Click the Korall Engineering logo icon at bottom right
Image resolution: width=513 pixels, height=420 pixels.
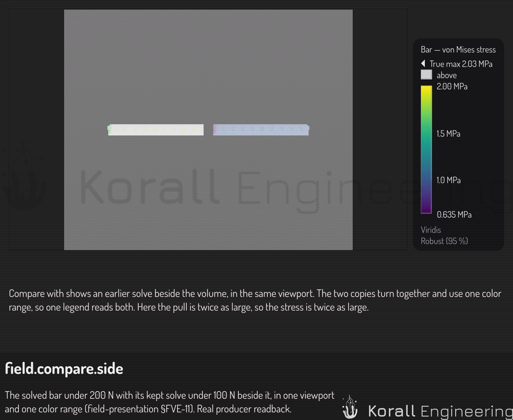pyautogui.click(x=350, y=407)
